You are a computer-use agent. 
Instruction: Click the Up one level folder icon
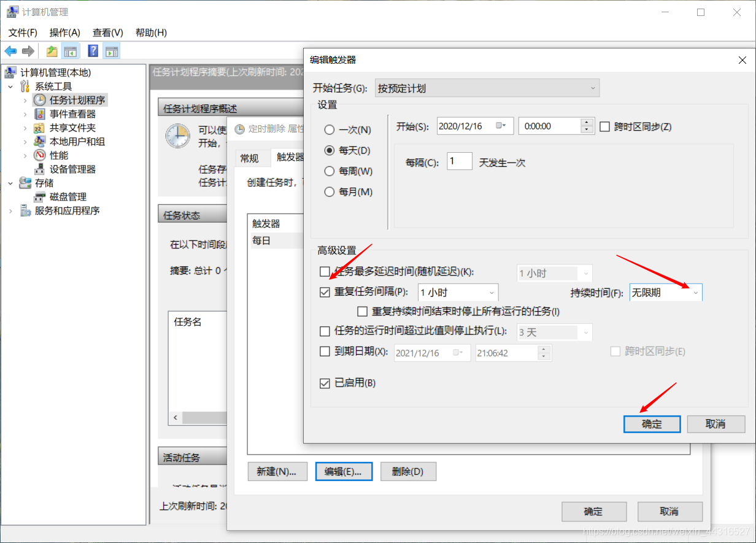click(x=52, y=51)
